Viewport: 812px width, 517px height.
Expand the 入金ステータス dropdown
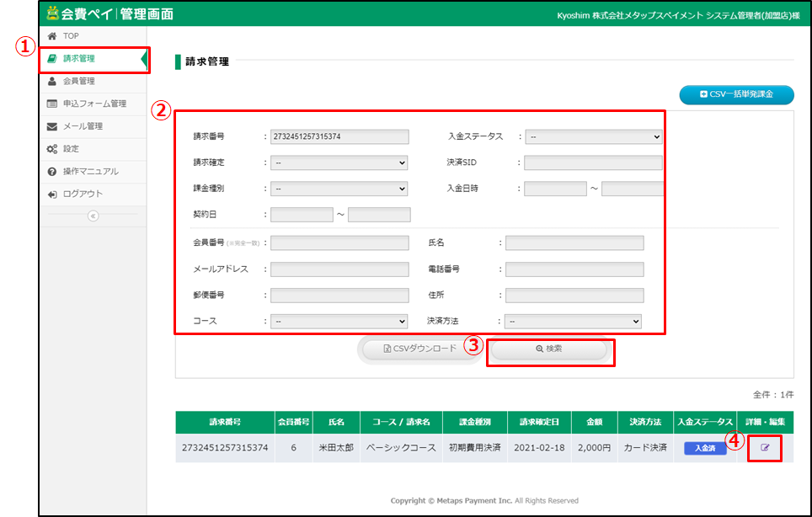click(593, 136)
